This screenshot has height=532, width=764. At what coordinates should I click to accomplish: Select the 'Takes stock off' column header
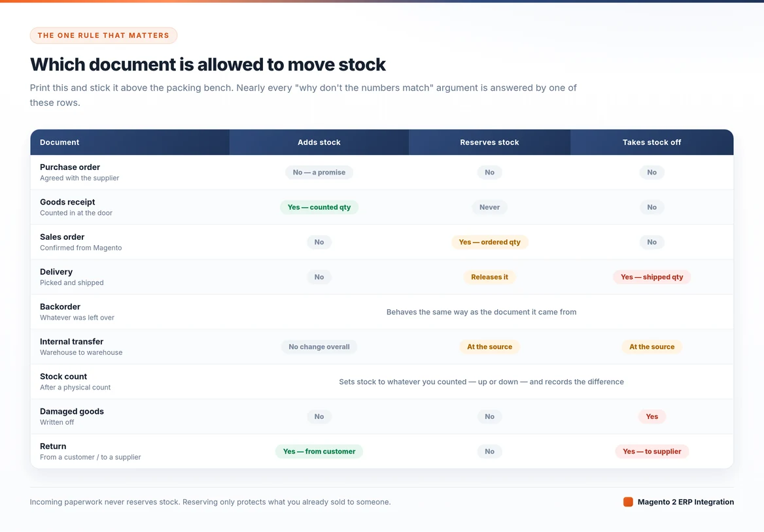[652, 142]
